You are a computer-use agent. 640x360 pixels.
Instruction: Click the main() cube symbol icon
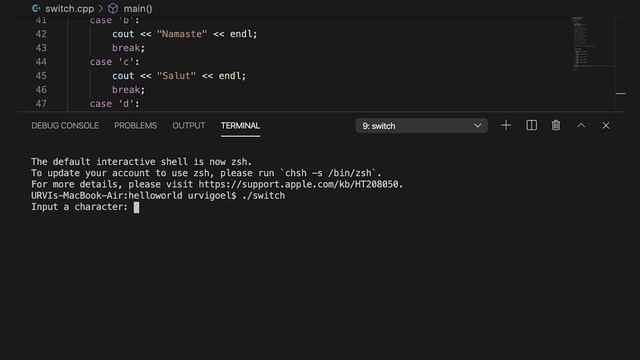click(x=113, y=8)
